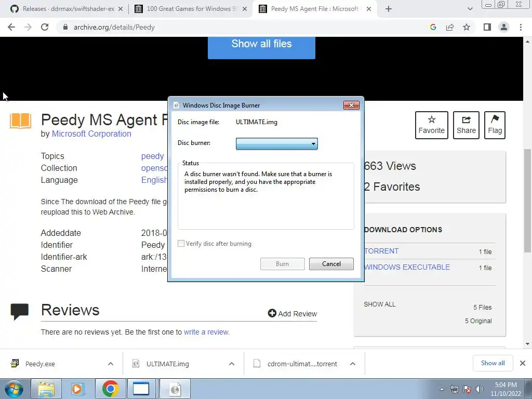Click the vertical scrollbar thumb

[527, 201]
